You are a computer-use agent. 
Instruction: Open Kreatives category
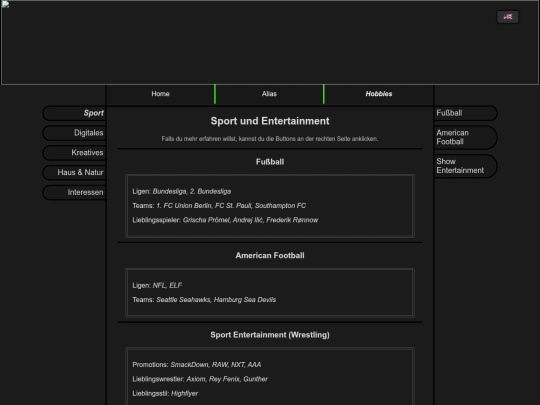point(74,153)
